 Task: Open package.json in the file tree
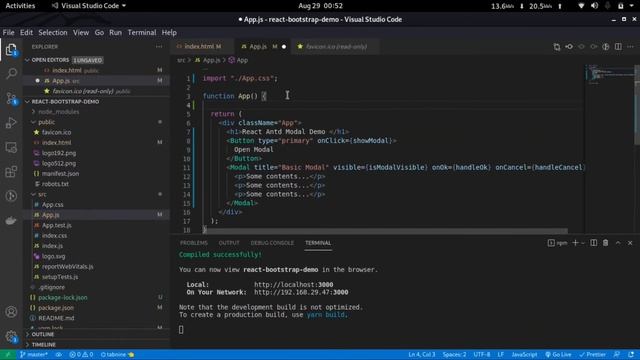[x=56, y=308]
